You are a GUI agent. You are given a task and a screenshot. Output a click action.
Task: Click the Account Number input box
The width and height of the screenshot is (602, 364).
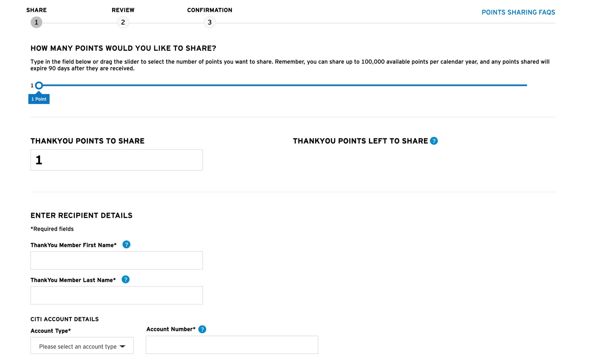pos(232,345)
